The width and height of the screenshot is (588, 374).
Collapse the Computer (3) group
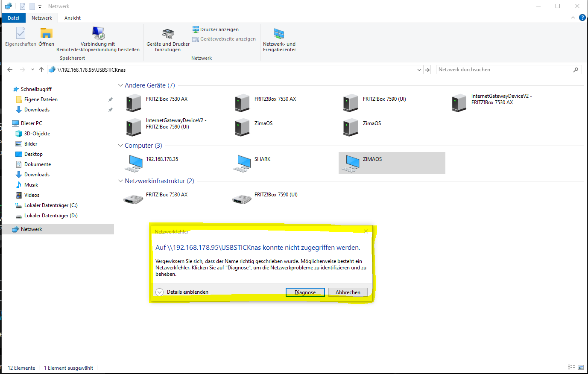pyautogui.click(x=120, y=146)
